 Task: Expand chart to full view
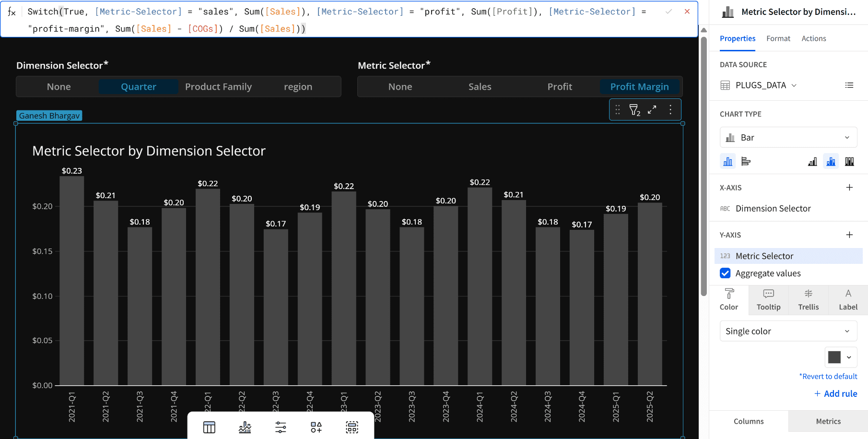pos(652,110)
